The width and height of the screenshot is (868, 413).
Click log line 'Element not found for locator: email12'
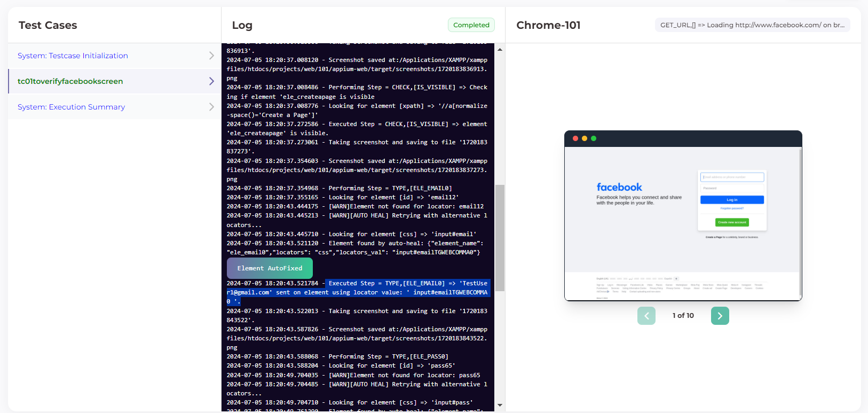point(355,206)
